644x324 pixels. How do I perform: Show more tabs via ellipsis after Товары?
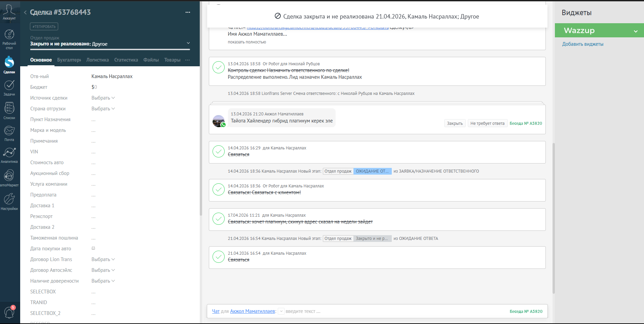tap(187, 60)
